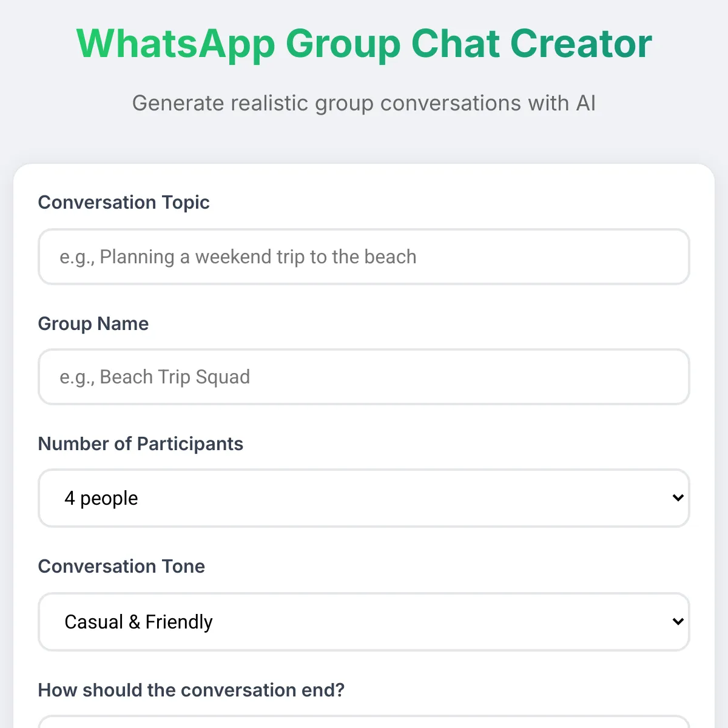Click the chevron arrow beside "Casual & Friendly"
728x728 pixels.
tap(678, 622)
